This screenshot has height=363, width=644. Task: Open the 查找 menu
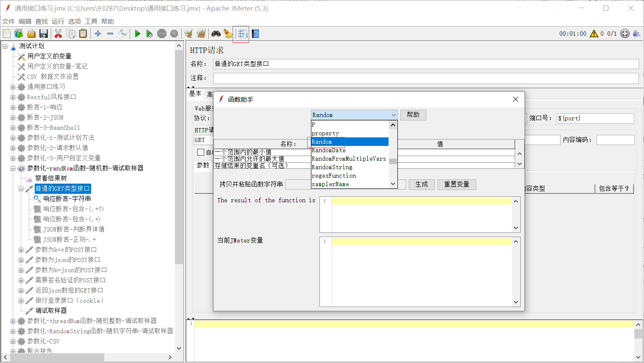tap(42, 22)
